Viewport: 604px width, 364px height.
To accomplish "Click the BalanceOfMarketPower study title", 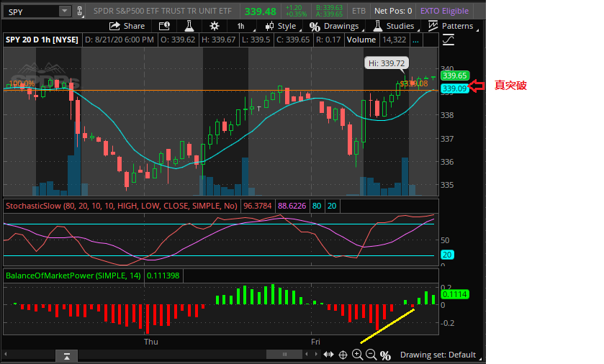I will (x=73, y=276).
